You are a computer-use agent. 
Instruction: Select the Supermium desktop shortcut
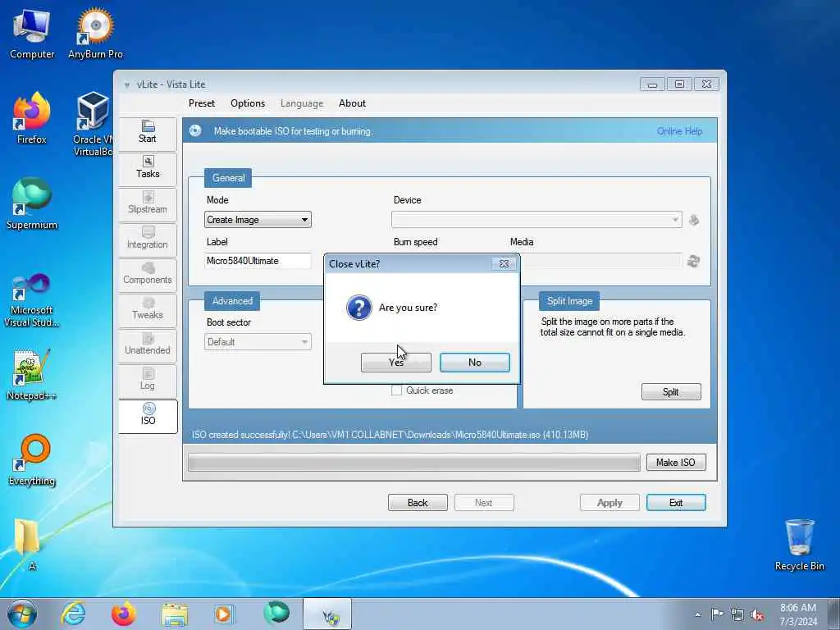click(x=32, y=204)
